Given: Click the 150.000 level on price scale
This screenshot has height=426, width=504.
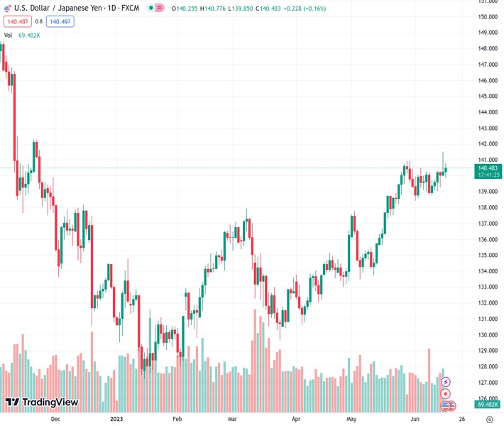Looking at the screenshot, I should 487,16.
